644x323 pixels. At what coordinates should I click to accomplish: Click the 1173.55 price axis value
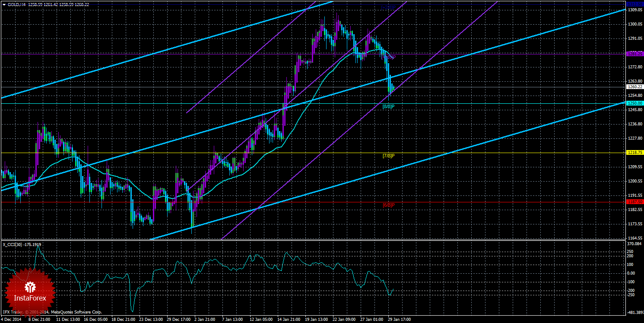tap(635, 224)
